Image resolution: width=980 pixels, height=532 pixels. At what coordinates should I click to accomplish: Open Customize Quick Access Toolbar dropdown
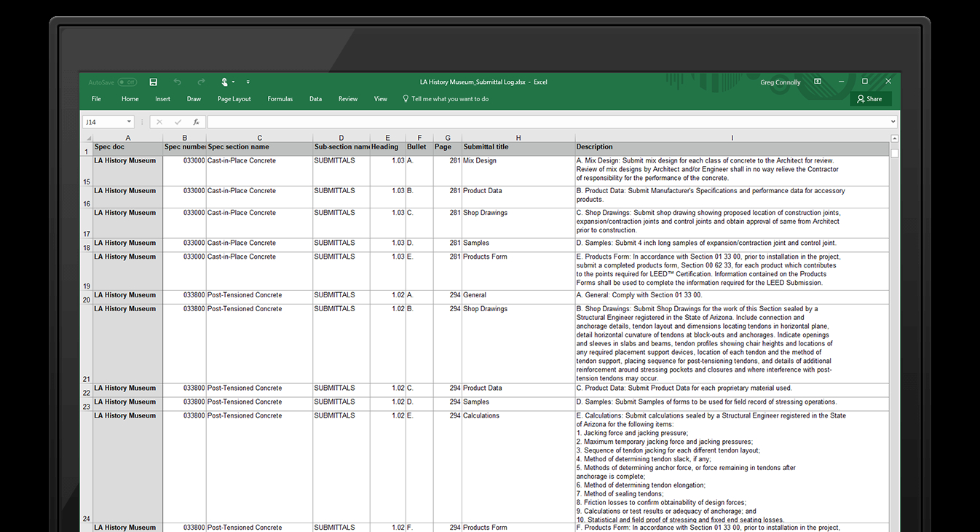coord(248,82)
